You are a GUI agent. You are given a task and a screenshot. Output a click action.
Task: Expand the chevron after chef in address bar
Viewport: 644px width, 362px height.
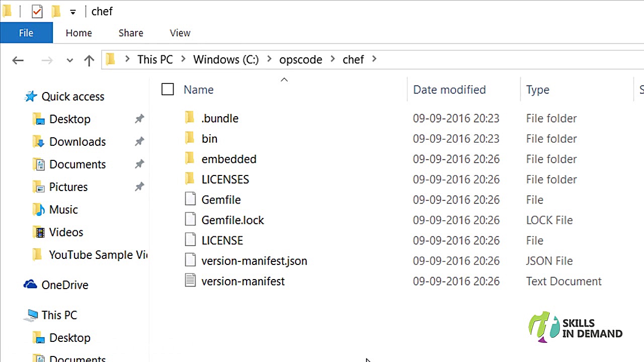point(374,59)
